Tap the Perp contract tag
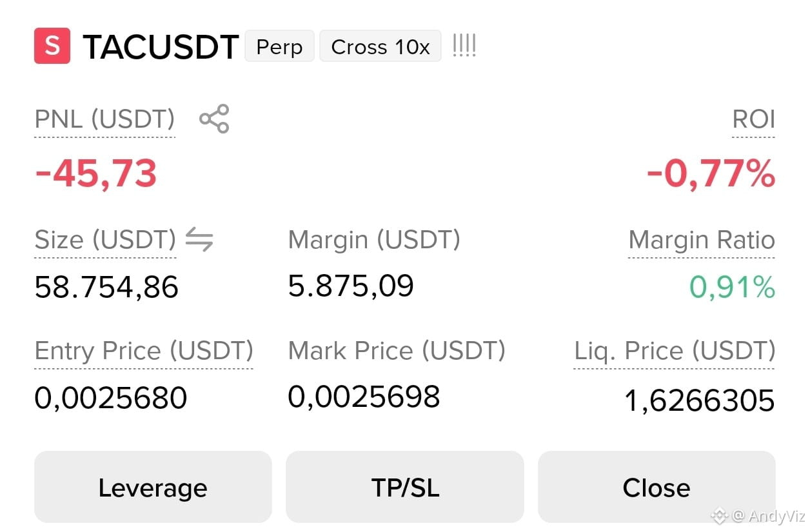Viewport: 810px width, 532px height. tap(279, 46)
